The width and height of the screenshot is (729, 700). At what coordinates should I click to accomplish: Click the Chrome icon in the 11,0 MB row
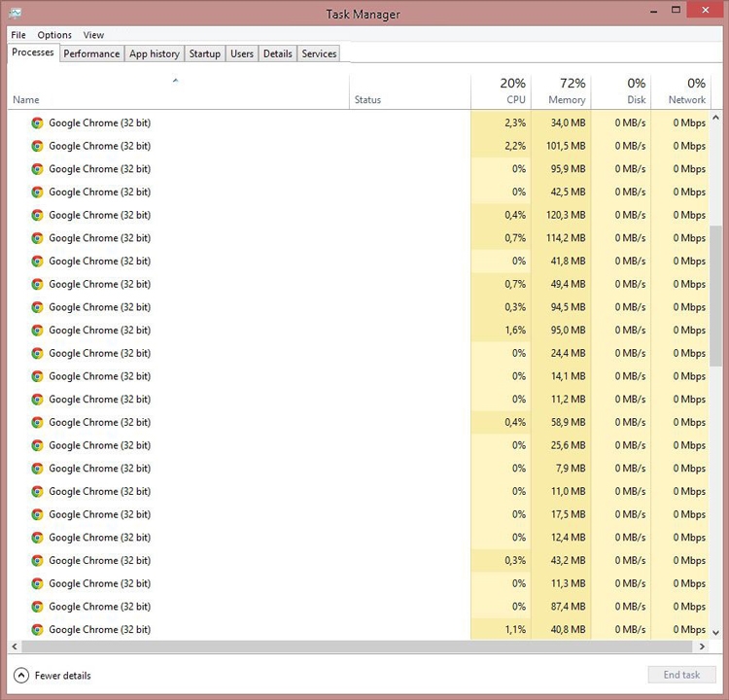click(x=37, y=491)
